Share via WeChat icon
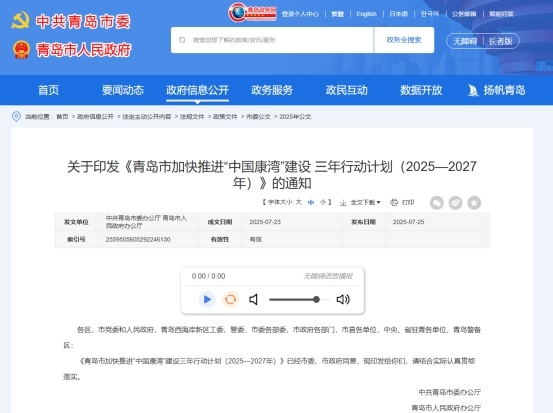This screenshot has width=553, height=413. [x=437, y=203]
